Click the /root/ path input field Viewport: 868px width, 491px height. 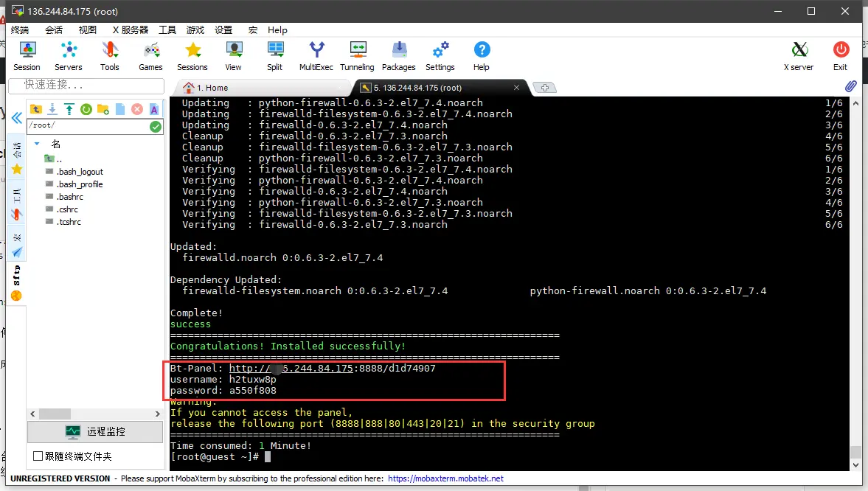[x=88, y=126]
